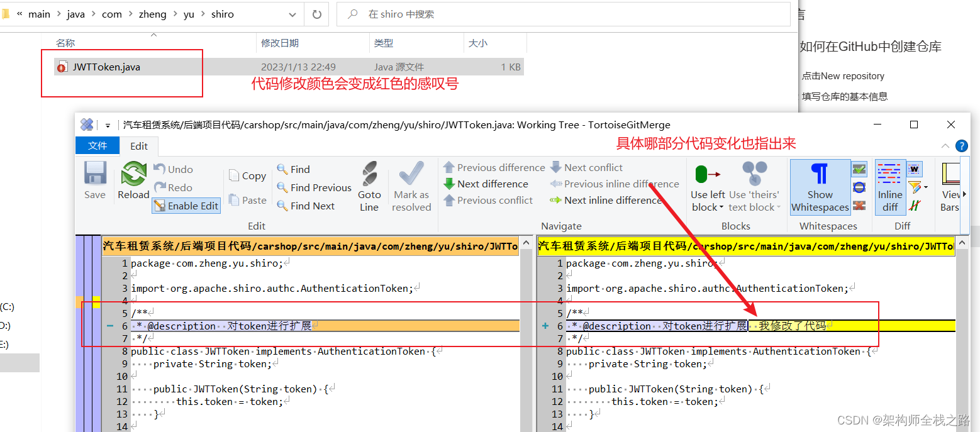Viewport: 980px width, 432px height.
Task: Toggle Inline diff view
Action: point(890,187)
